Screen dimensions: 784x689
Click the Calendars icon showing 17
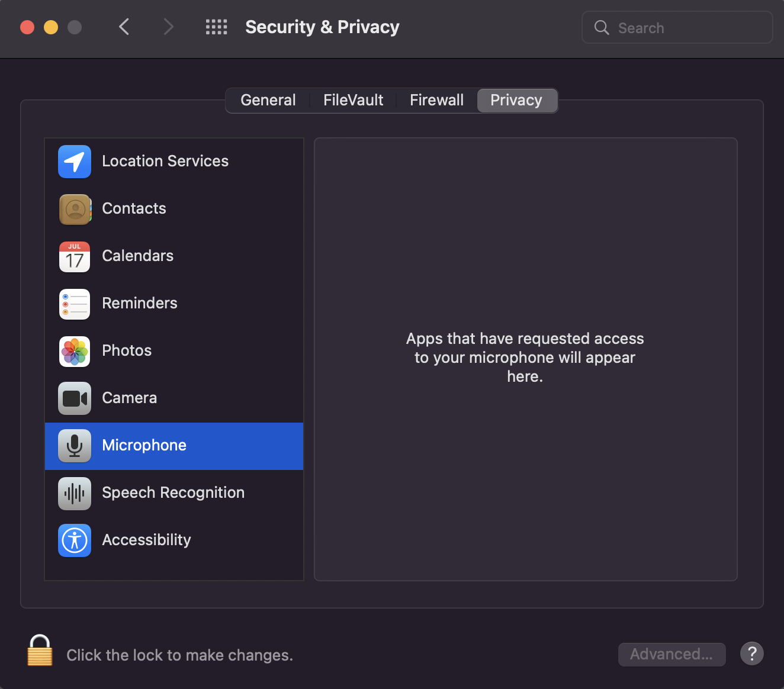(75, 256)
